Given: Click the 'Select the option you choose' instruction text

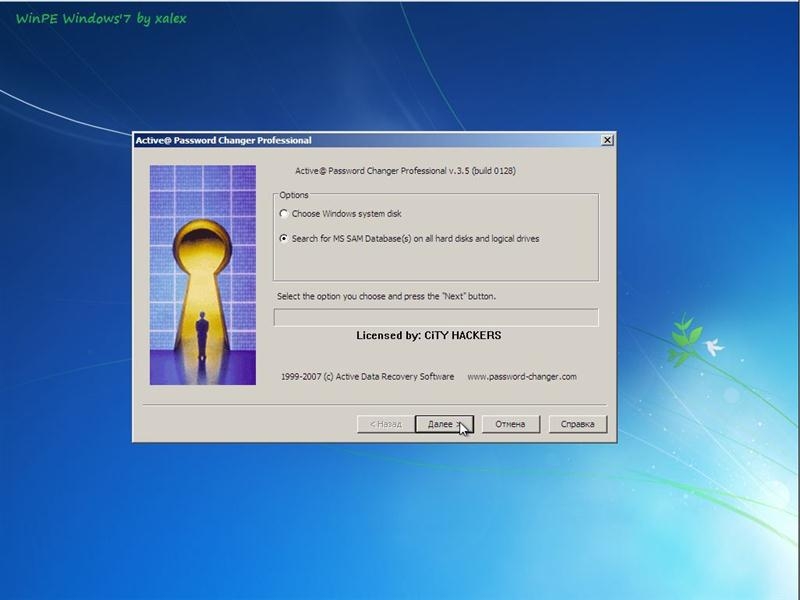Looking at the screenshot, I should tap(386, 296).
